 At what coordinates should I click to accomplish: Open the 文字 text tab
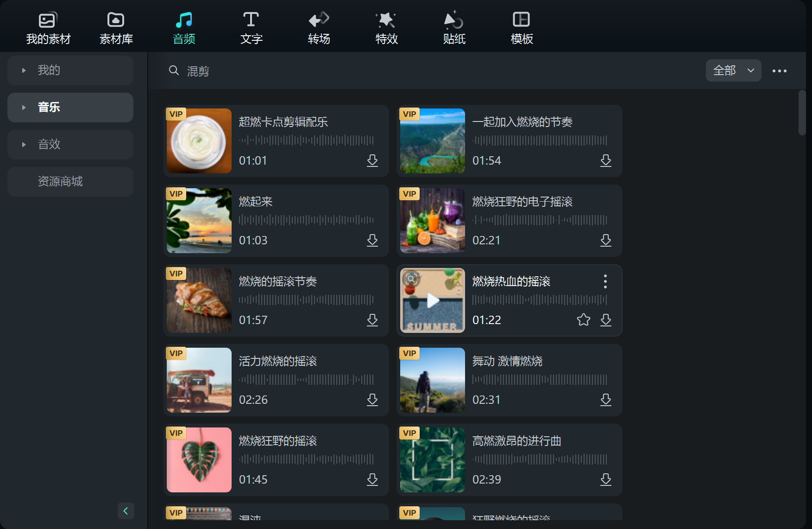coord(251,28)
